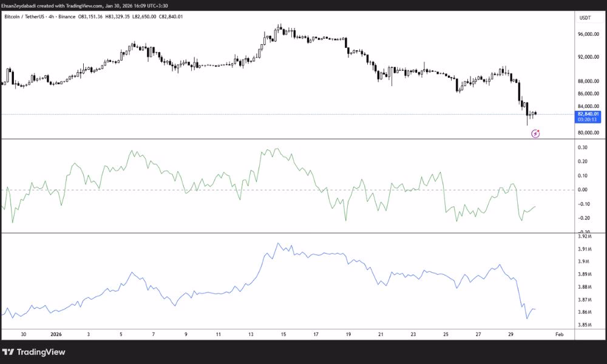Viewport: 607px width, 364px height.
Task: Click the 15 date label on time axis
Action: pyautogui.click(x=283, y=334)
